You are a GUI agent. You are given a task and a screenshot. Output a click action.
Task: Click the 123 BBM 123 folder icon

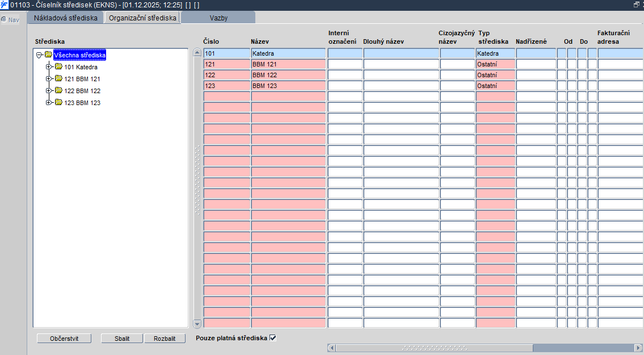coord(59,102)
